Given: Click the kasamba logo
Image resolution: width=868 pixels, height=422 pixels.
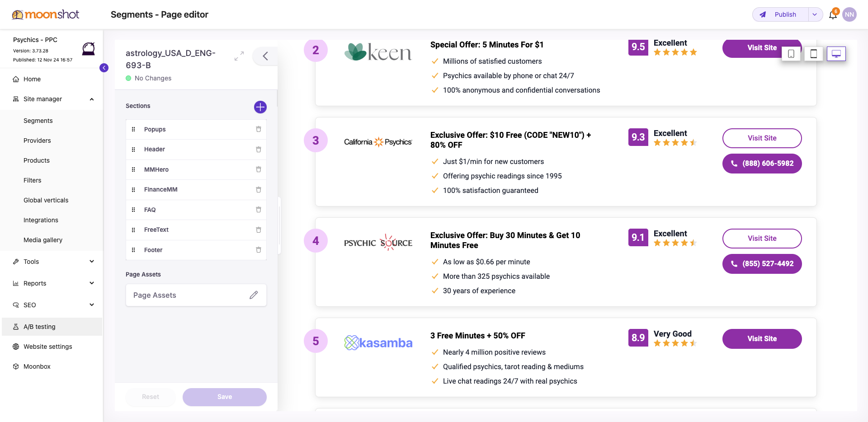Looking at the screenshot, I should [378, 343].
